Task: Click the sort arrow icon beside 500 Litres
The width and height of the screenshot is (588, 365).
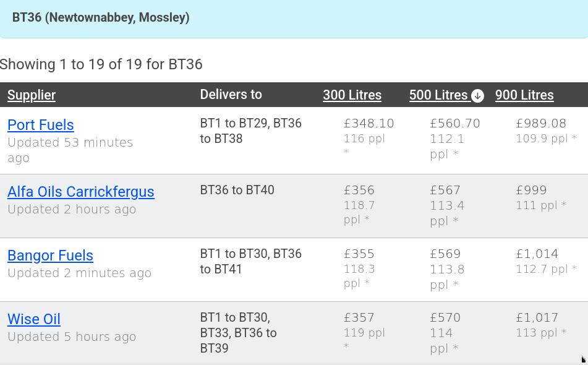Action: (477, 95)
